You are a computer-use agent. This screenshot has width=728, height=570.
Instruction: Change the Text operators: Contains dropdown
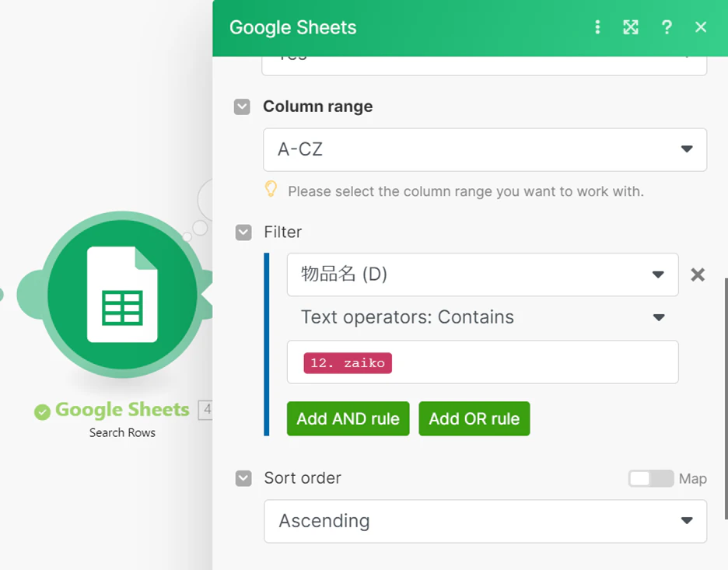point(482,317)
